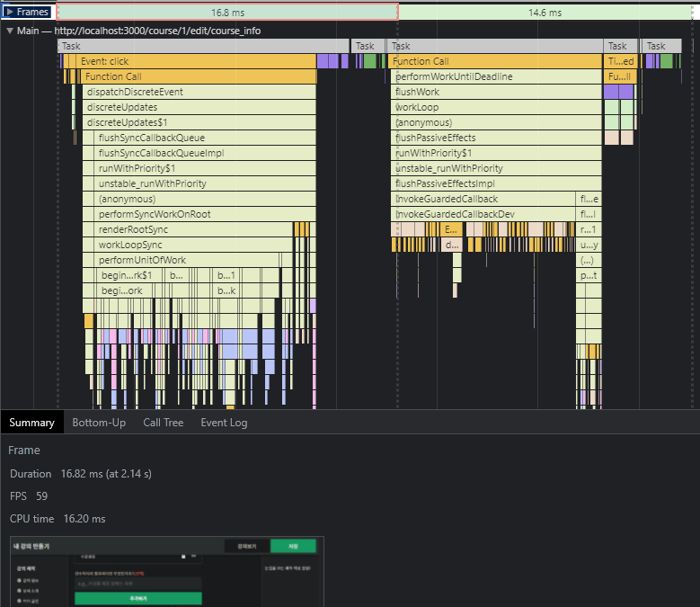
Task: Select the discreteUpdates$1 flame entry
Action: (199, 122)
